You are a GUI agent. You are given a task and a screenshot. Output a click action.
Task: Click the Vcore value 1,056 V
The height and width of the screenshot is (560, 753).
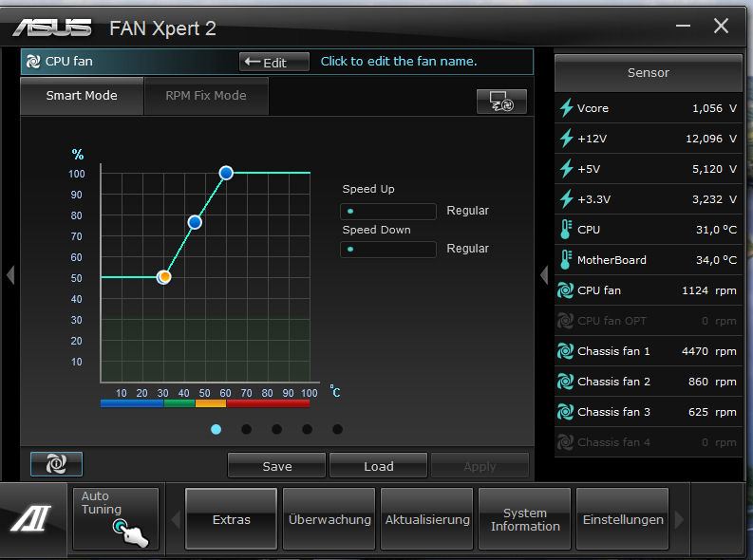(714, 108)
